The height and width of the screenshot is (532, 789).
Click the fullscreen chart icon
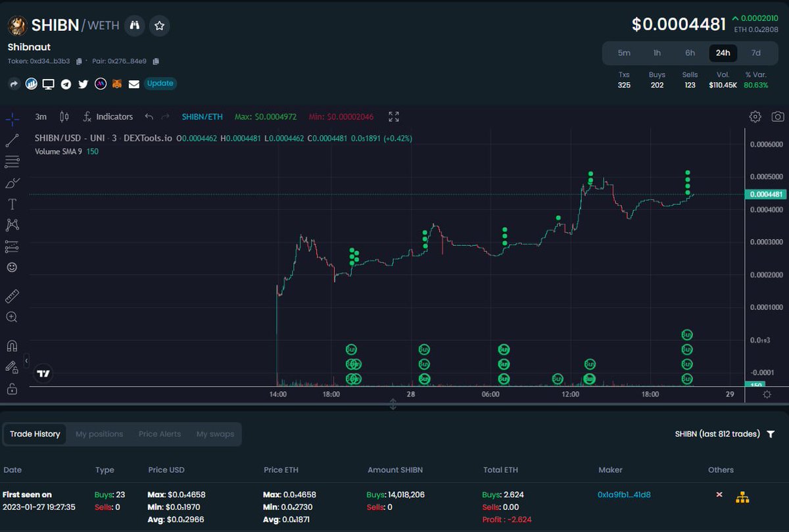(x=394, y=116)
